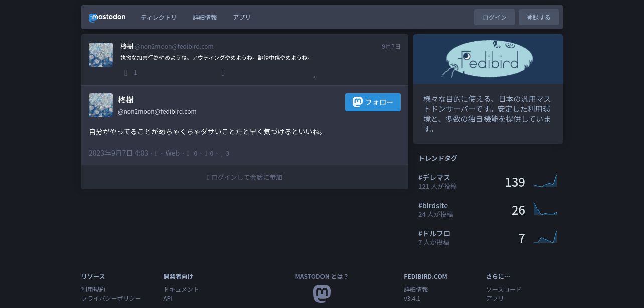Screen dimensions: 644x308
Task: Click the post text 自分がやってることが…
Action: pos(207,132)
